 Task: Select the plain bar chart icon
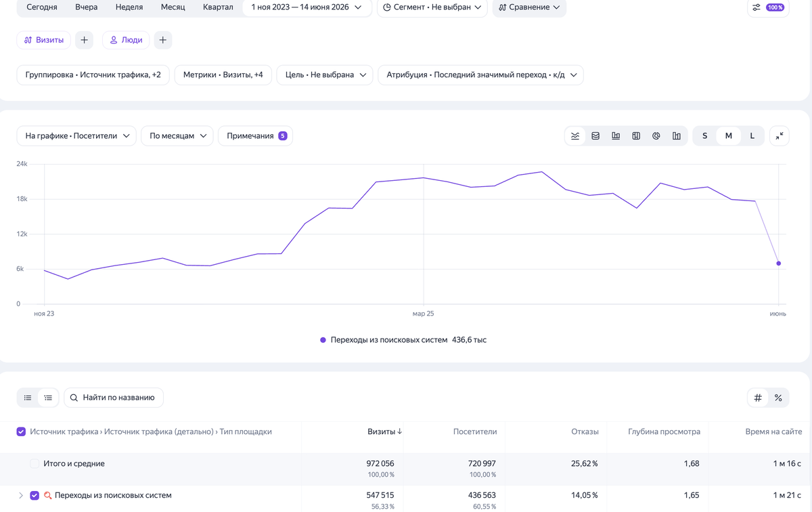677,136
